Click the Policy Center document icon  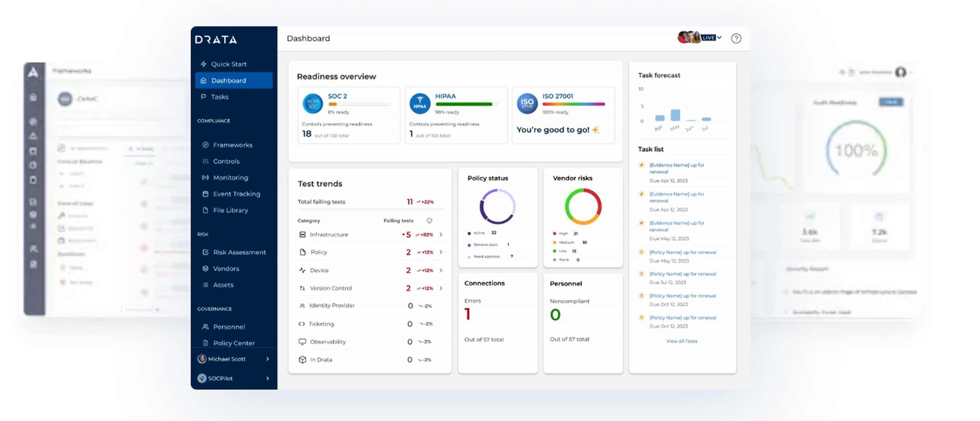click(205, 343)
